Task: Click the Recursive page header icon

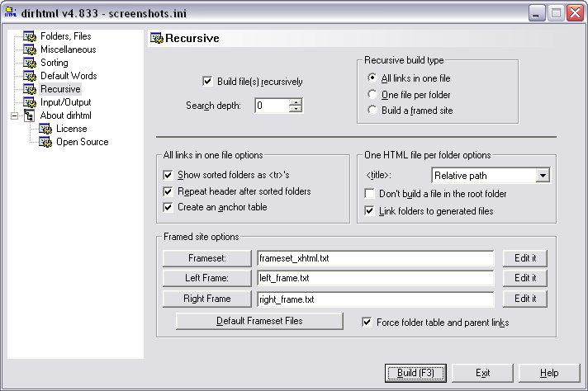Action: tap(157, 38)
